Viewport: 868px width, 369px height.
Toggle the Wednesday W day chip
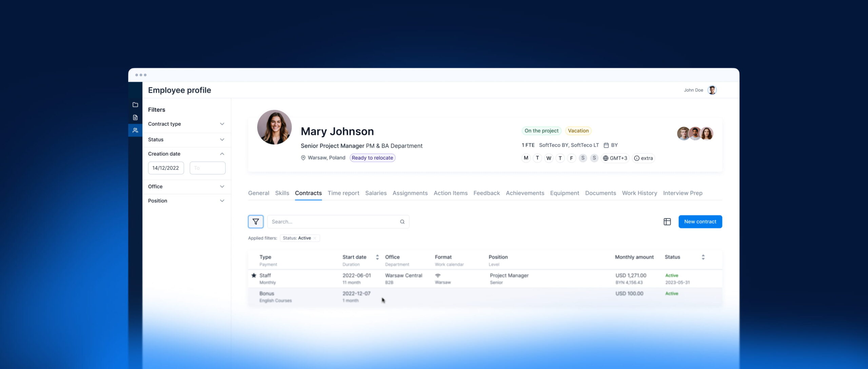[x=549, y=158]
